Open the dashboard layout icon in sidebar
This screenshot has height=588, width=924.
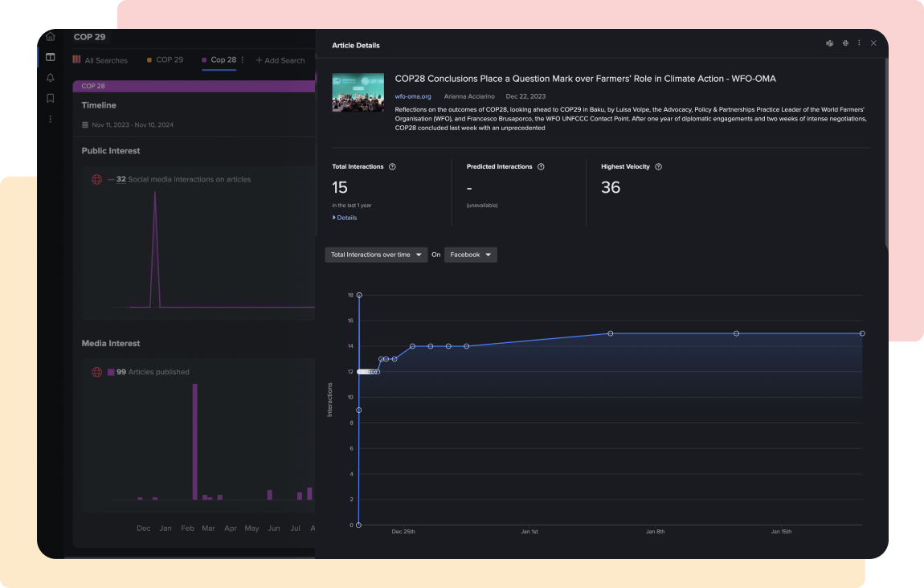[x=51, y=57]
